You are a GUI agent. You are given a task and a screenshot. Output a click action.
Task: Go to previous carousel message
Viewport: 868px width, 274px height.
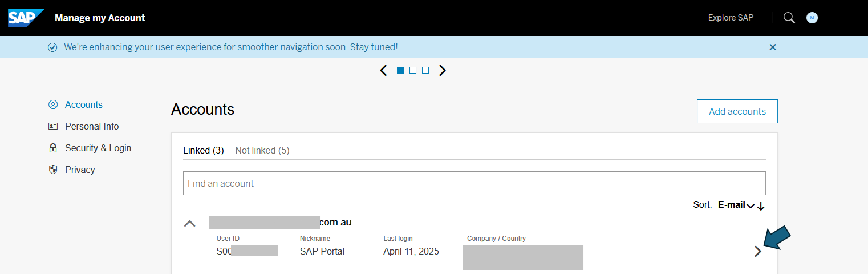(x=383, y=70)
